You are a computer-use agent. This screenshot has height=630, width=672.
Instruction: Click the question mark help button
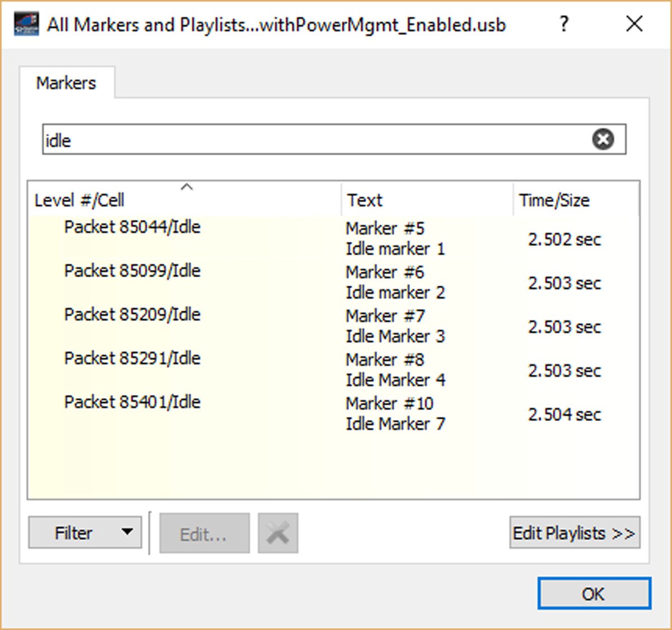[564, 24]
